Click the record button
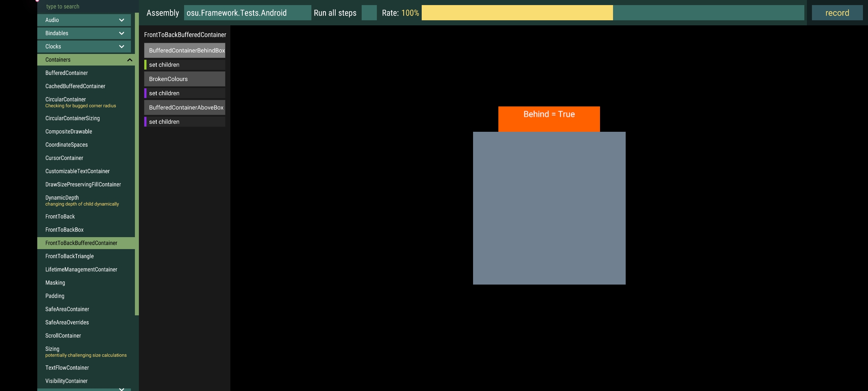 (837, 13)
